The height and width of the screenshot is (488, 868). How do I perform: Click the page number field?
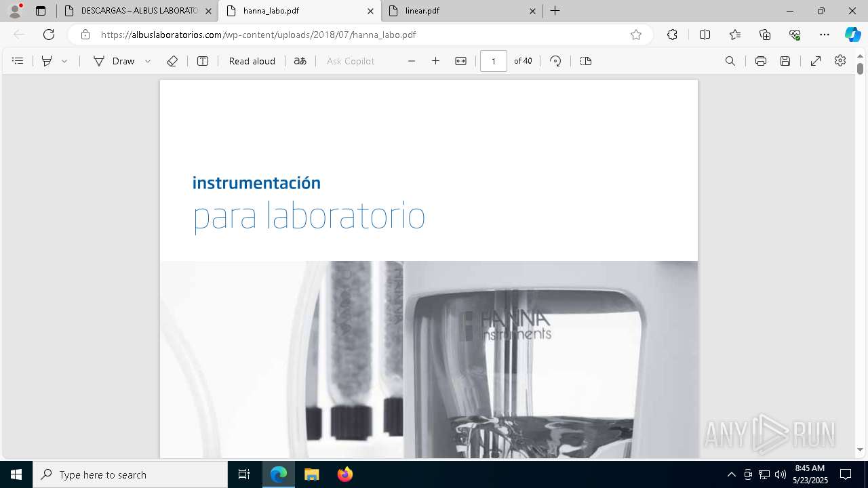[x=494, y=61]
